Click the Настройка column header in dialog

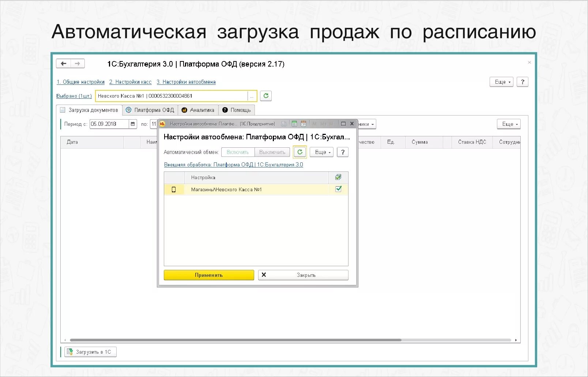tap(256, 177)
